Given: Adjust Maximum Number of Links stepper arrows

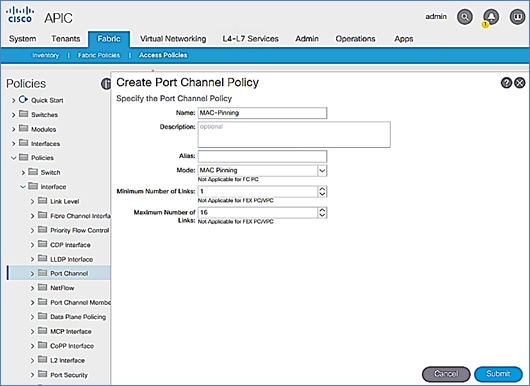Looking at the screenshot, I should click(x=322, y=213).
